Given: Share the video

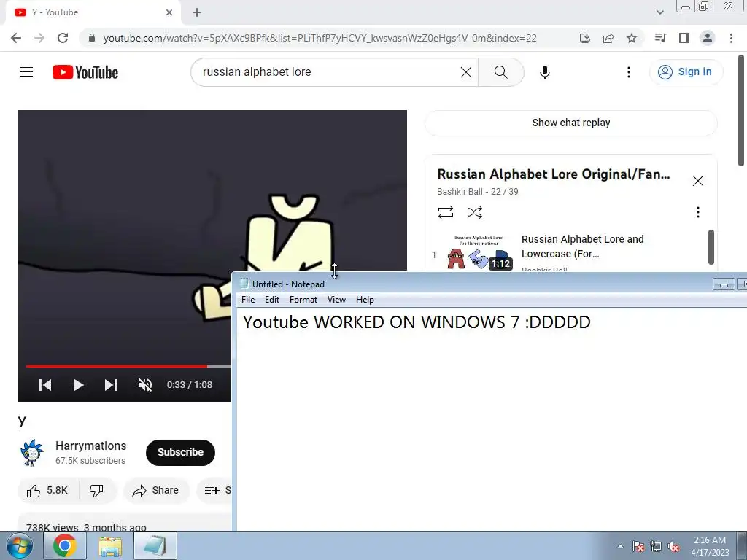Looking at the screenshot, I should 156,491.
